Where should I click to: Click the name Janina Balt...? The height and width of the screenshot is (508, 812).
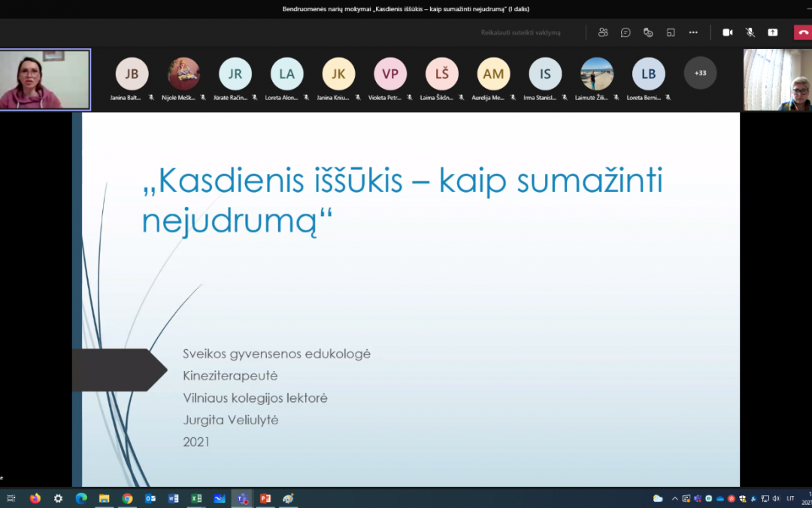click(x=126, y=97)
